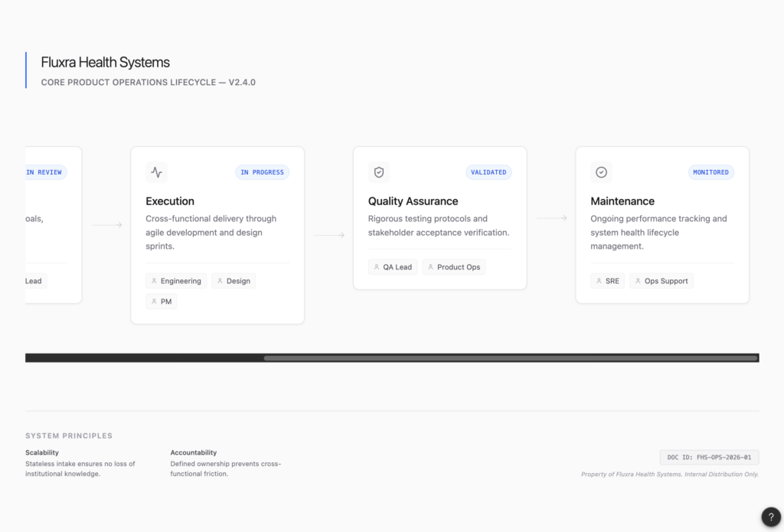Click the Ongoing performance tracking description
Screen dimensions: 784x532
658,233
